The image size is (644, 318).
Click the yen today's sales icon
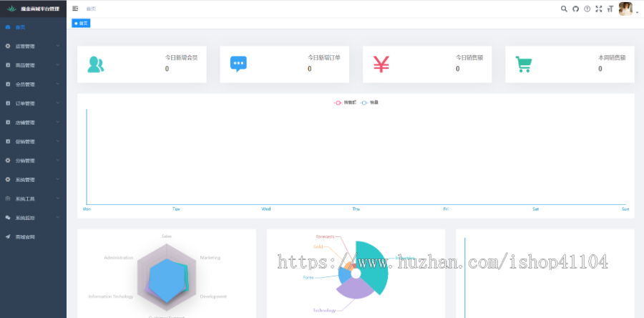click(381, 64)
